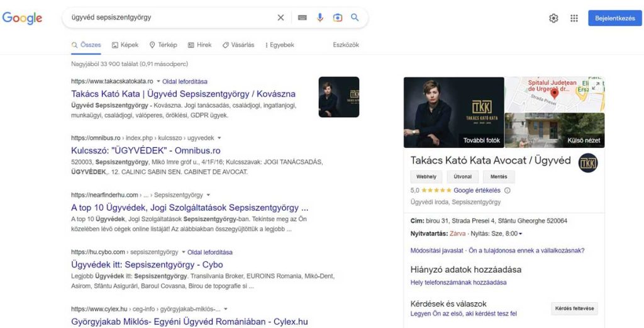Click the Módosítási javaslat link

click(x=436, y=251)
